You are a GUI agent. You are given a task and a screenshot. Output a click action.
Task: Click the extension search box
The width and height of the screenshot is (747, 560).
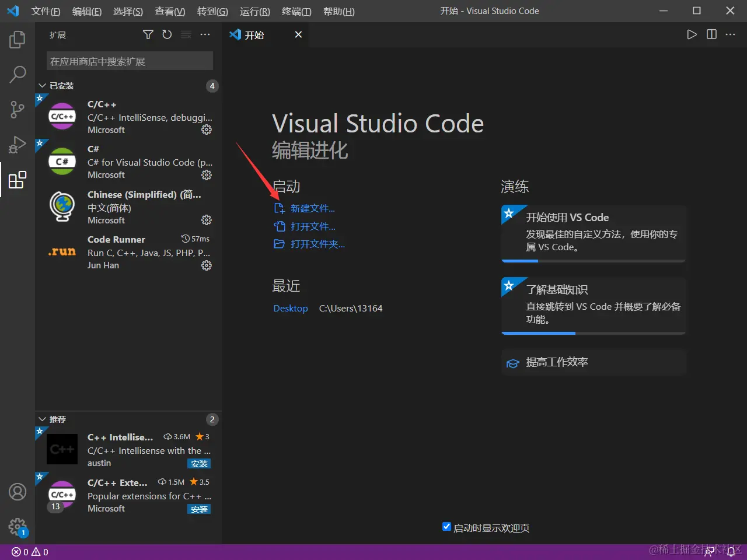pyautogui.click(x=130, y=61)
